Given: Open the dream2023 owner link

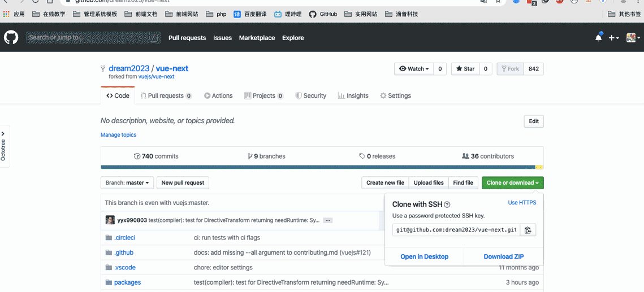Looking at the screenshot, I should click(128, 68).
